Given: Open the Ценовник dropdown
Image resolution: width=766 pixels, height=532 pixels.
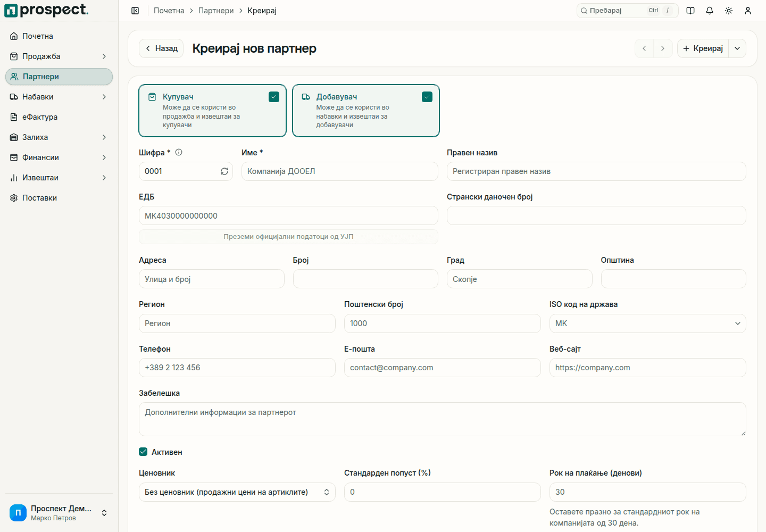Looking at the screenshot, I should click(237, 492).
